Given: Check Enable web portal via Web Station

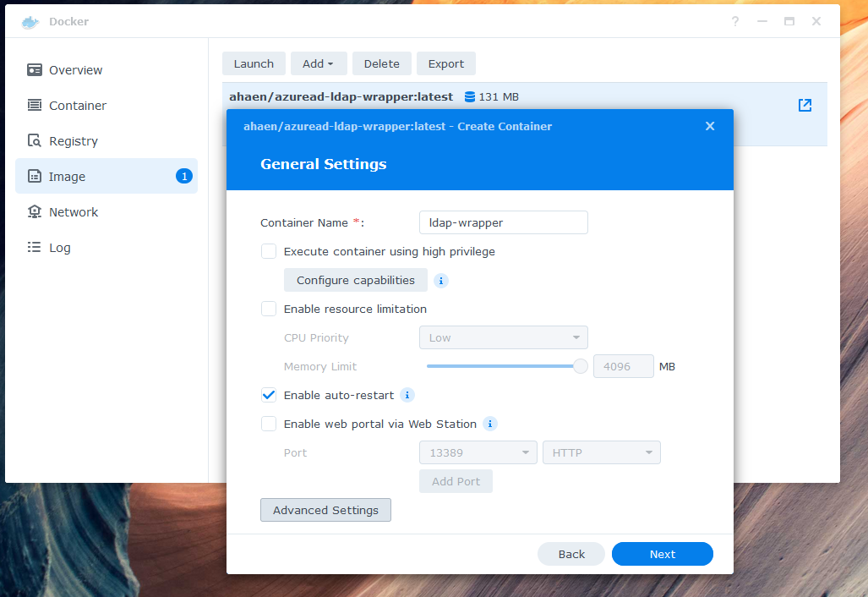Looking at the screenshot, I should coord(269,424).
